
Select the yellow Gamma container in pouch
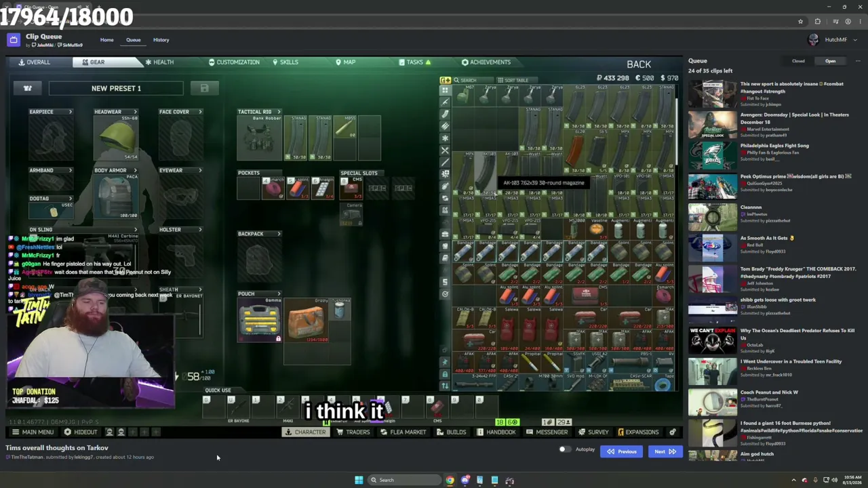[x=259, y=320]
